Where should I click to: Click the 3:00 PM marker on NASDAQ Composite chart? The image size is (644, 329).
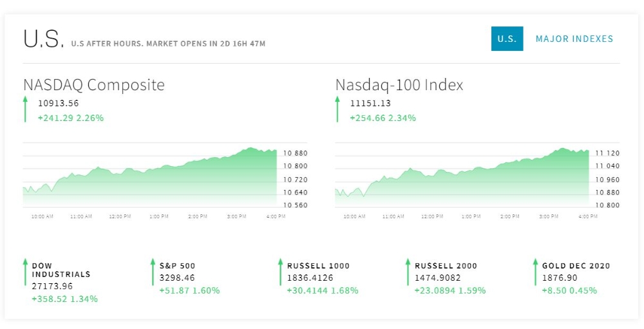click(236, 217)
